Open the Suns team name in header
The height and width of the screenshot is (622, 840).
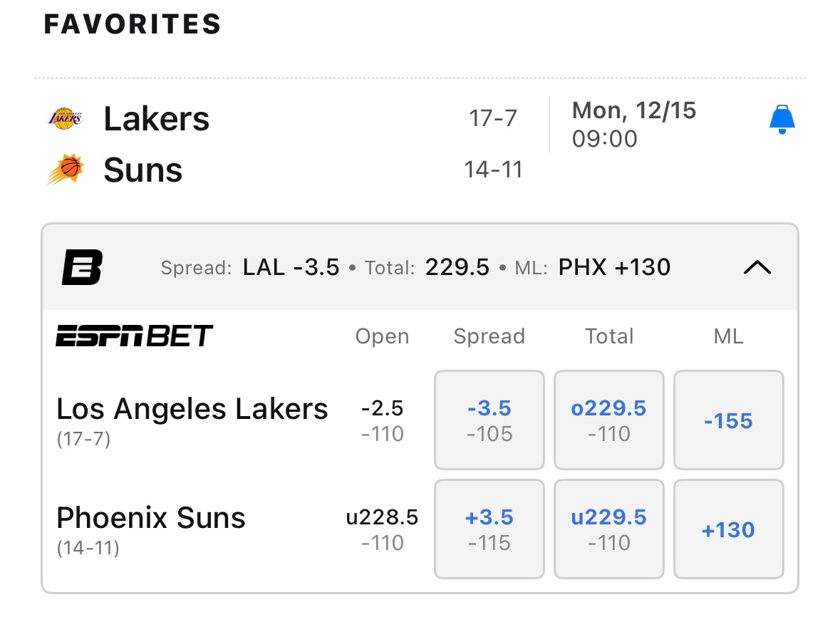point(143,170)
